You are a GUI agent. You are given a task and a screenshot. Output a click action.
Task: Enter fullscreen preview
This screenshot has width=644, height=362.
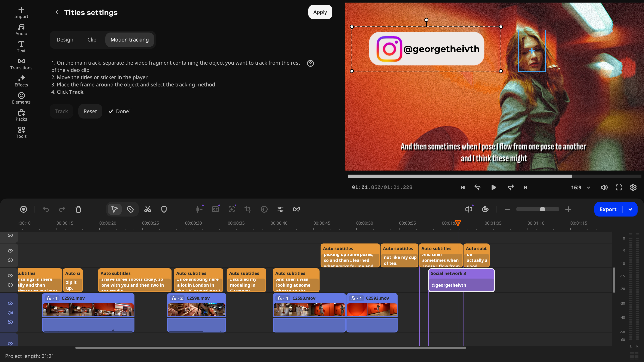619,187
